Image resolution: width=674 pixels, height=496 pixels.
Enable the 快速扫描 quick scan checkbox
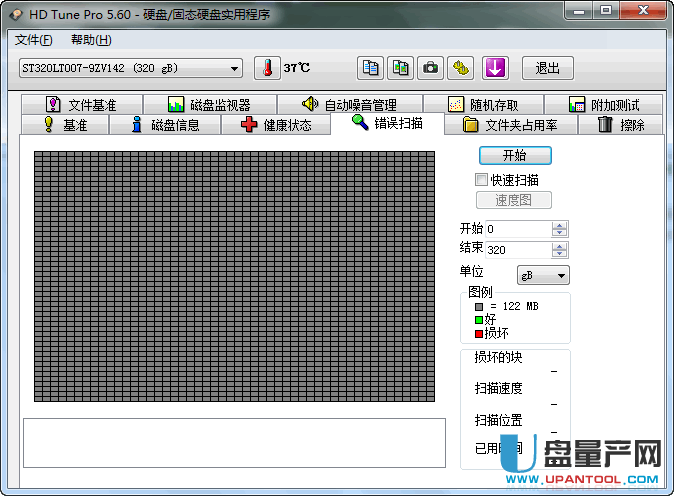pyautogui.click(x=482, y=180)
